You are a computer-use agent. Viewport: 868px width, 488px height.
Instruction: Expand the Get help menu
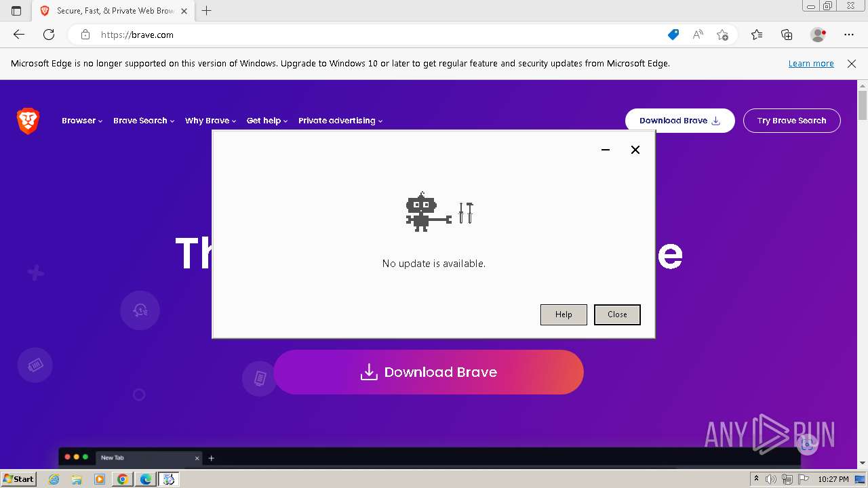click(267, 121)
